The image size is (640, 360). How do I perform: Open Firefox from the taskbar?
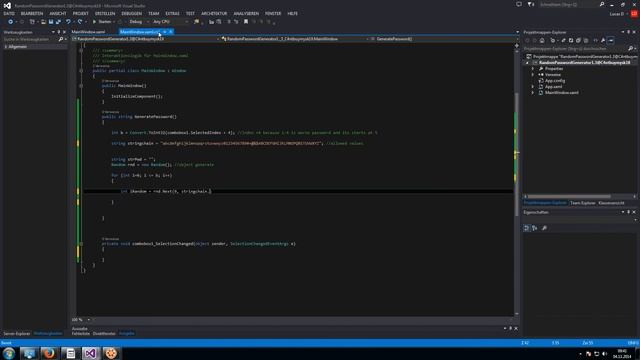49,353
